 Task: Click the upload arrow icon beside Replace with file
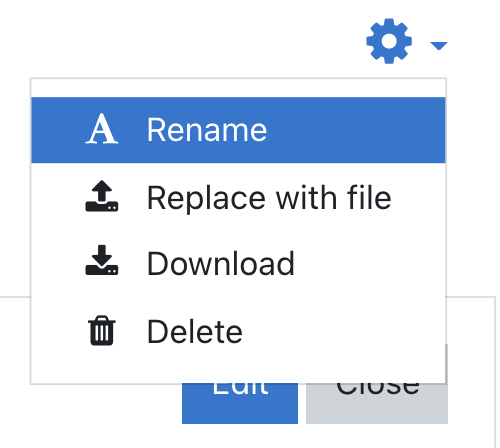coord(102,196)
